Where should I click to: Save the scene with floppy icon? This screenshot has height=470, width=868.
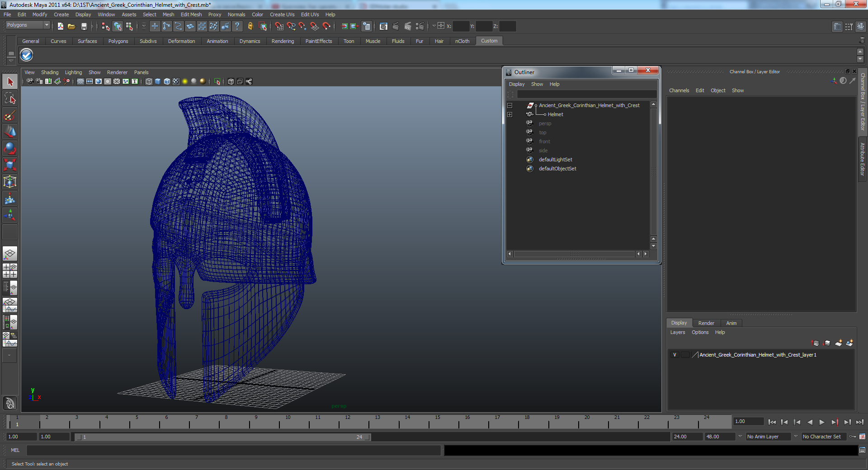84,26
